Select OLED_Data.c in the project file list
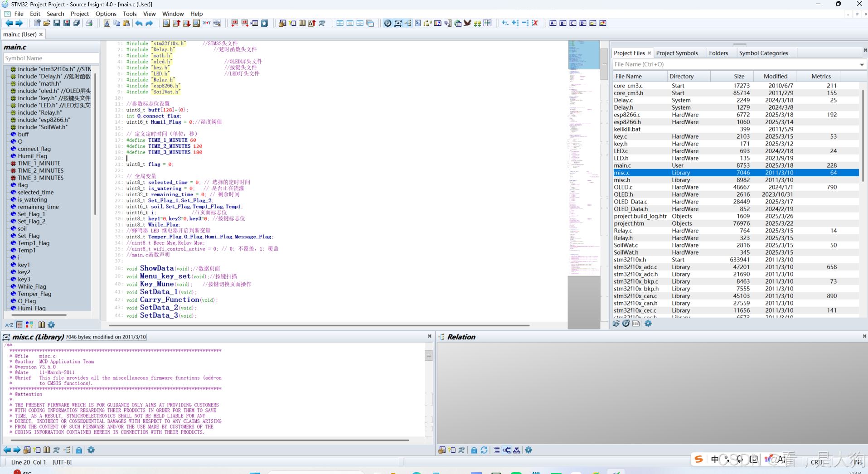Image resolution: width=868 pixels, height=474 pixels. (x=736, y=202)
